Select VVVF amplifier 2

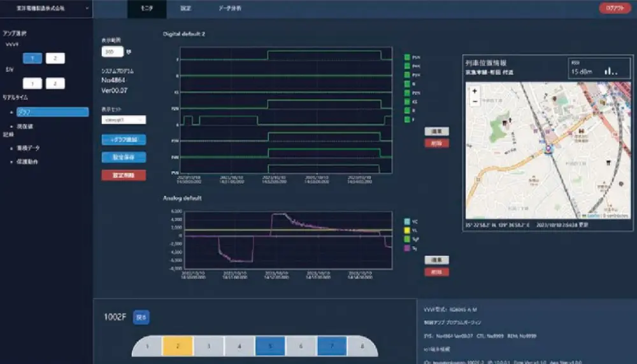tap(55, 59)
